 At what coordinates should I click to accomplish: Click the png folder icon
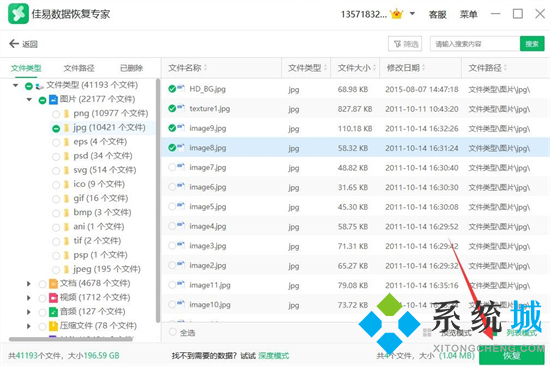click(66, 114)
